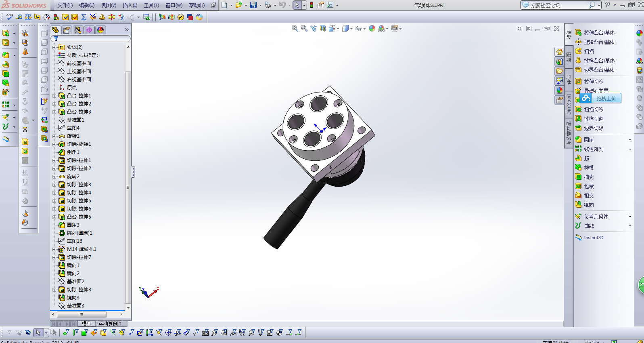This screenshot has width=644, height=343.
Task: Click zoom to fit icon in viewport
Action: pos(295,28)
